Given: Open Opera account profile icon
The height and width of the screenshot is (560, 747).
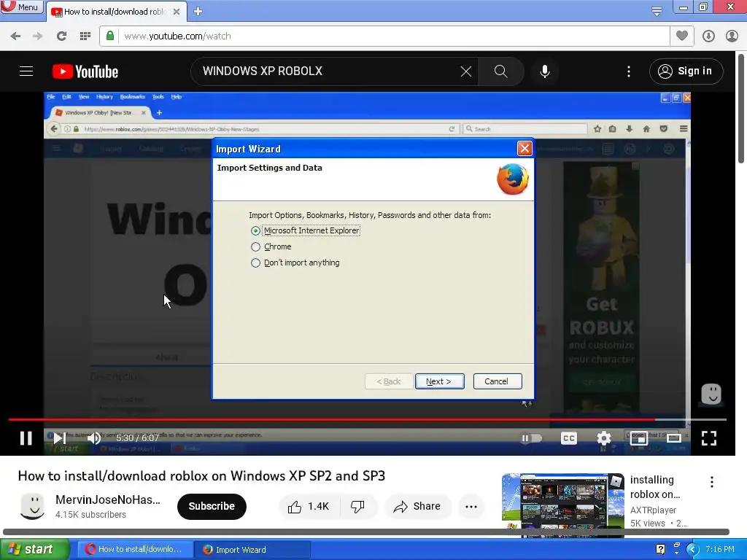Looking at the screenshot, I should [732, 36].
